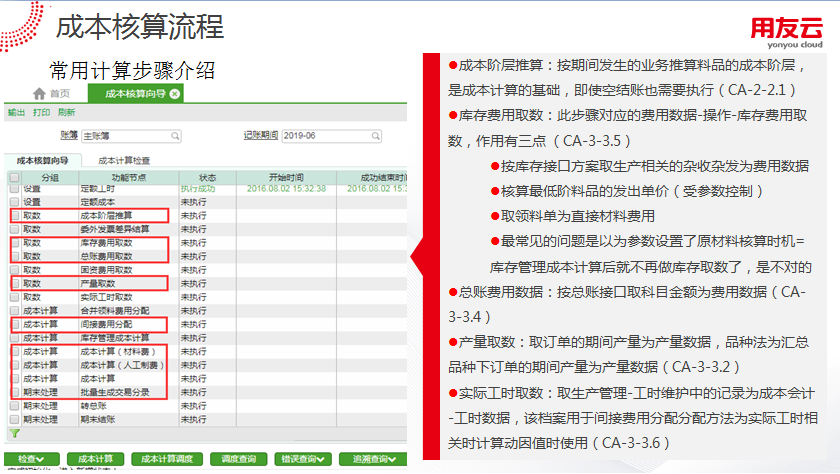840x474 pixels.
Task: Expand the 检查 dropdown button
Action: click(33, 459)
